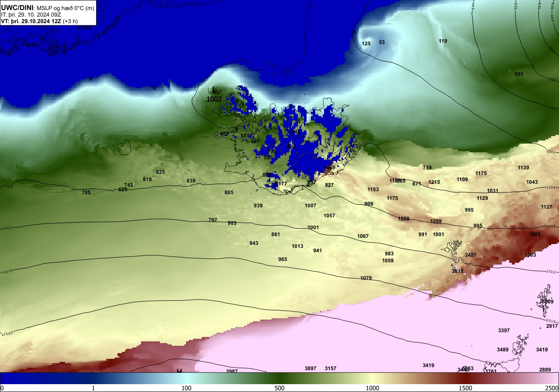Click the height value 125
The height and width of the screenshot is (392, 559).
[366, 44]
